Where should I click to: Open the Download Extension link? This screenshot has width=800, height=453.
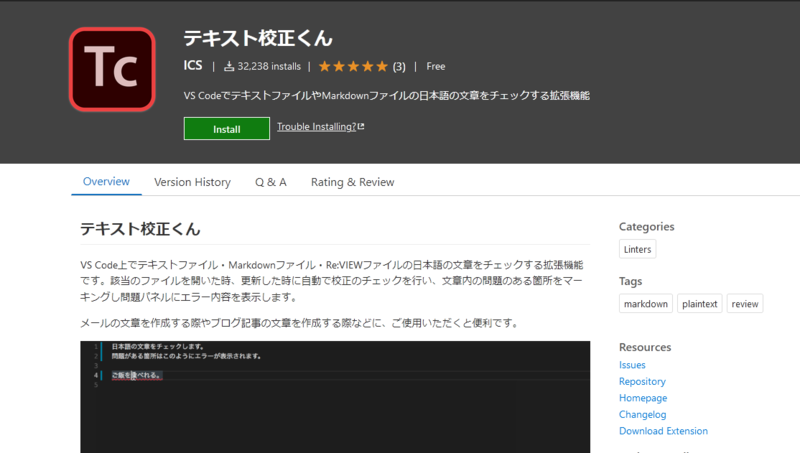coord(663,431)
